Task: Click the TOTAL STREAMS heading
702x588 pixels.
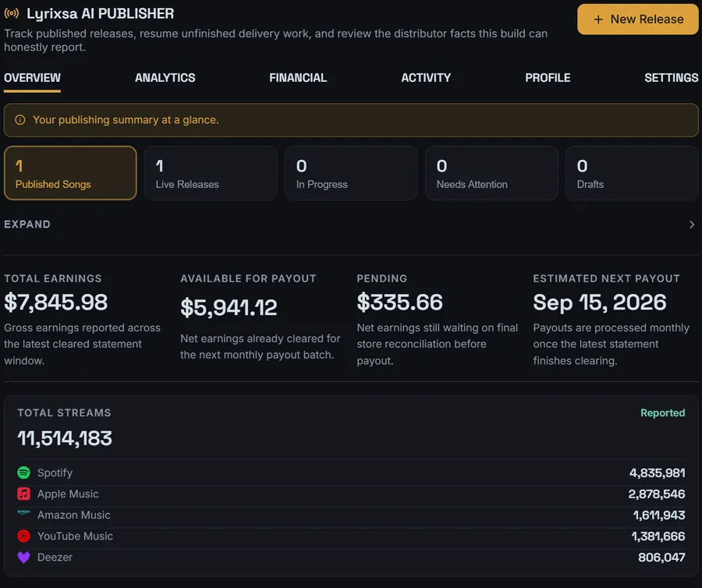Action: coord(65,413)
